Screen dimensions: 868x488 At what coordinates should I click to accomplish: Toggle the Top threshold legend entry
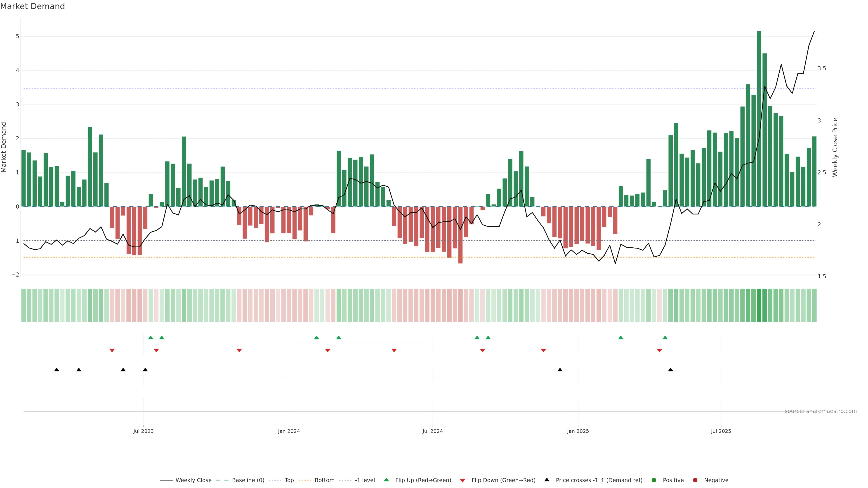pos(289,480)
